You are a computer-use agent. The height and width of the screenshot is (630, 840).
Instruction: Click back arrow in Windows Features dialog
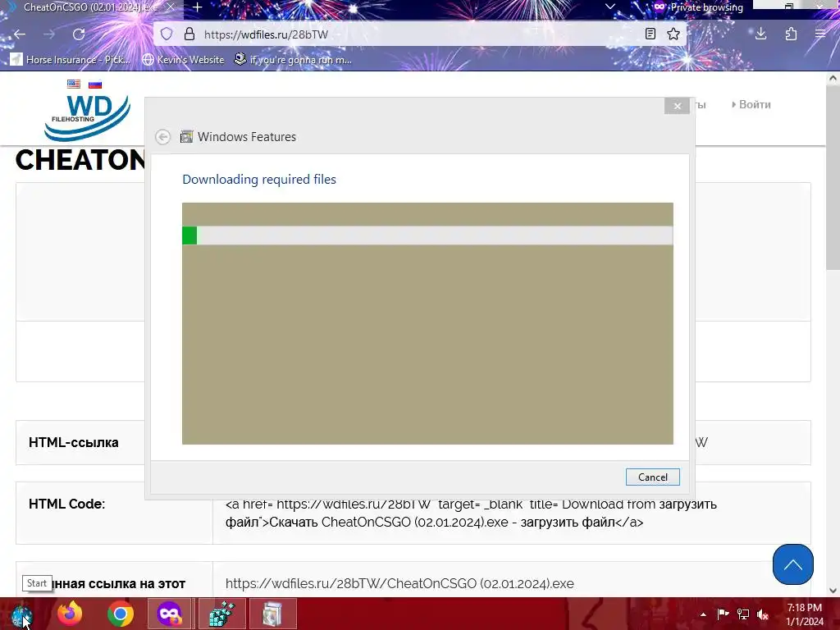pos(163,137)
